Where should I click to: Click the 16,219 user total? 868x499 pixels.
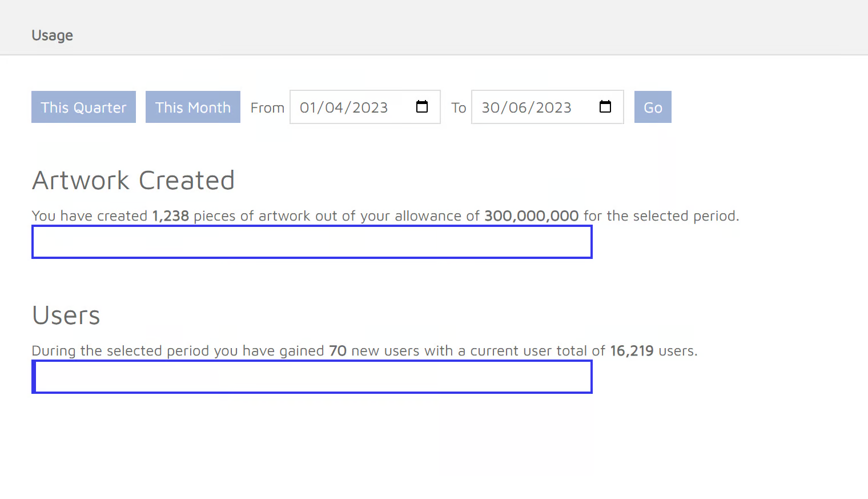click(x=632, y=351)
